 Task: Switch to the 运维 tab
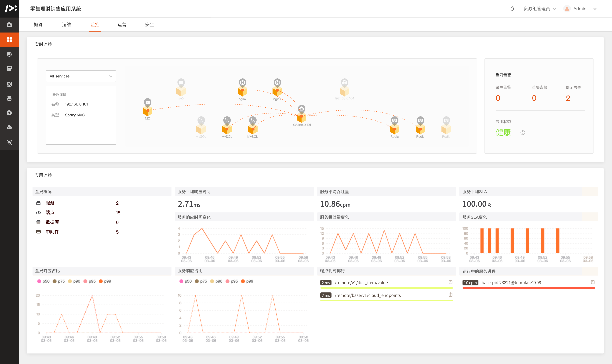point(66,25)
